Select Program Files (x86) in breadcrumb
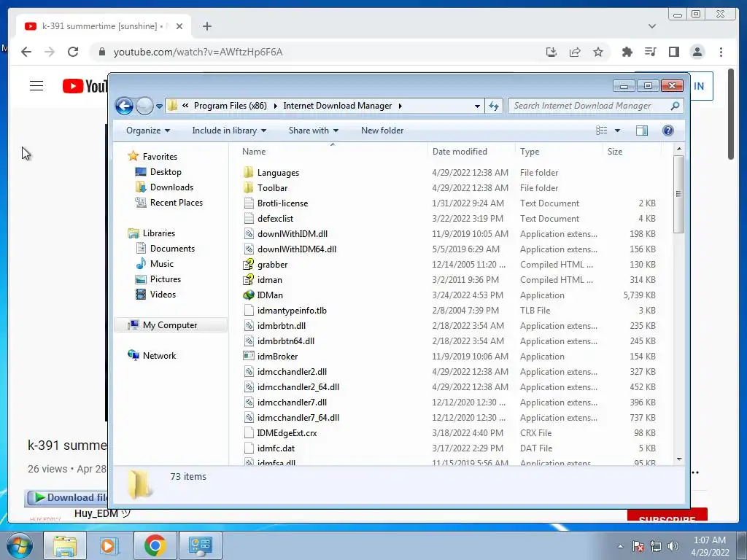Image resolution: width=747 pixels, height=560 pixels. (230, 106)
